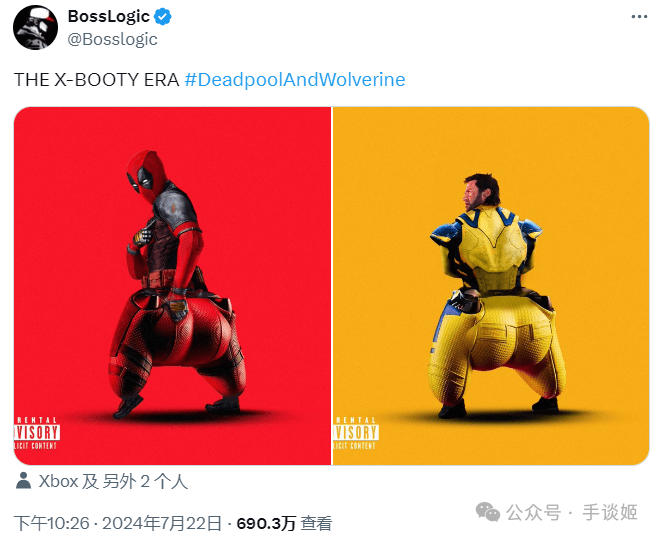This screenshot has width=659, height=539.
Task: Click the right Parental Advisory label
Action: (x=356, y=433)
